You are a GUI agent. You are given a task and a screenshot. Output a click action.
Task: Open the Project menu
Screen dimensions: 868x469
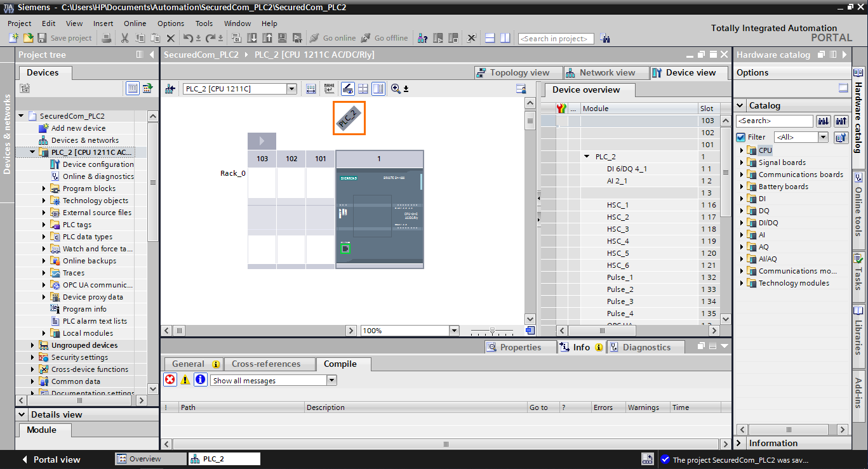(19, 23)
